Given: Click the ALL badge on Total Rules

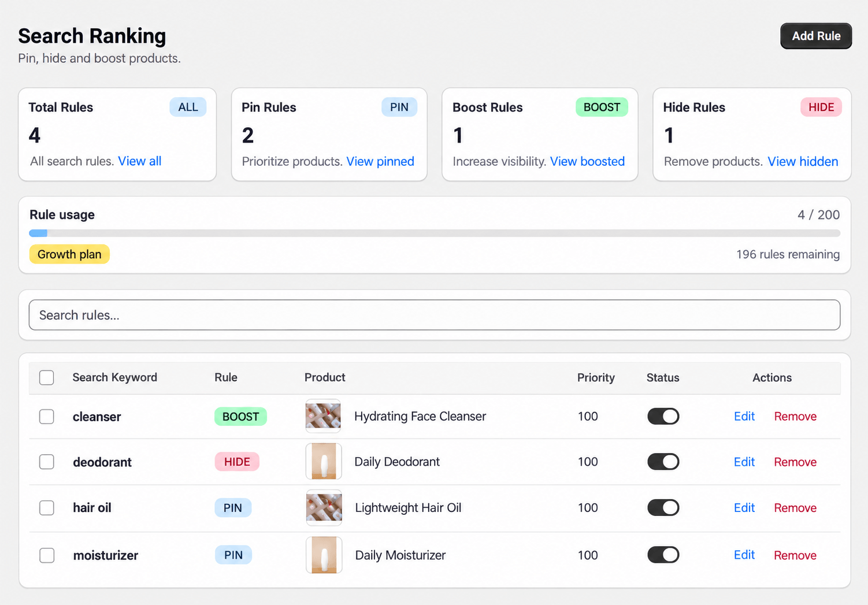Looking at the screenshot, I should coord(188,107).
